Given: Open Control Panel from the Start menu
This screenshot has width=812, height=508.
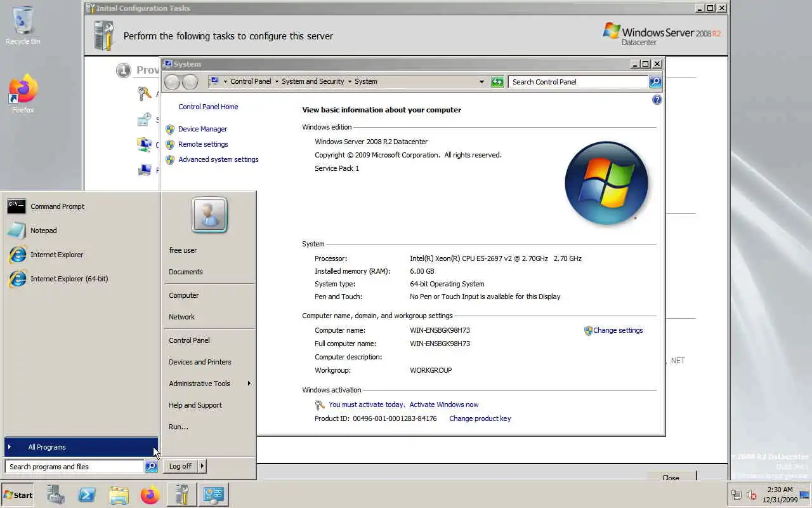Looking at the screenshot, I should tap(209, 340).
